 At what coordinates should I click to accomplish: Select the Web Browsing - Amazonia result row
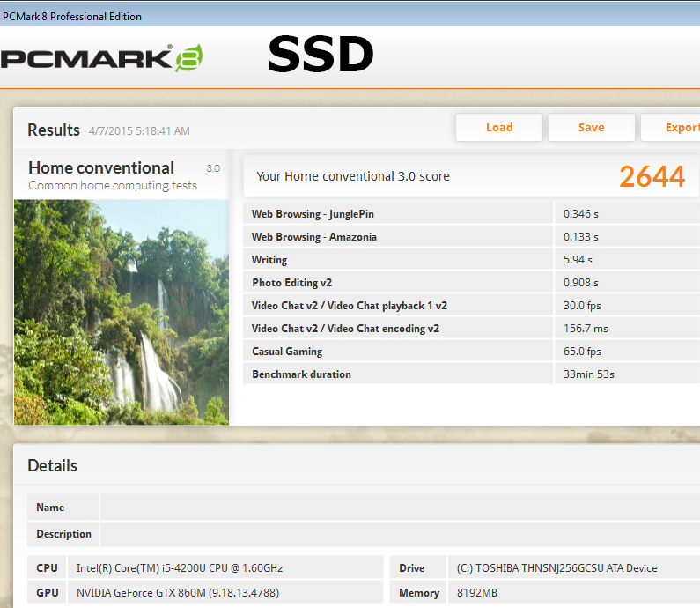point(401,237)
